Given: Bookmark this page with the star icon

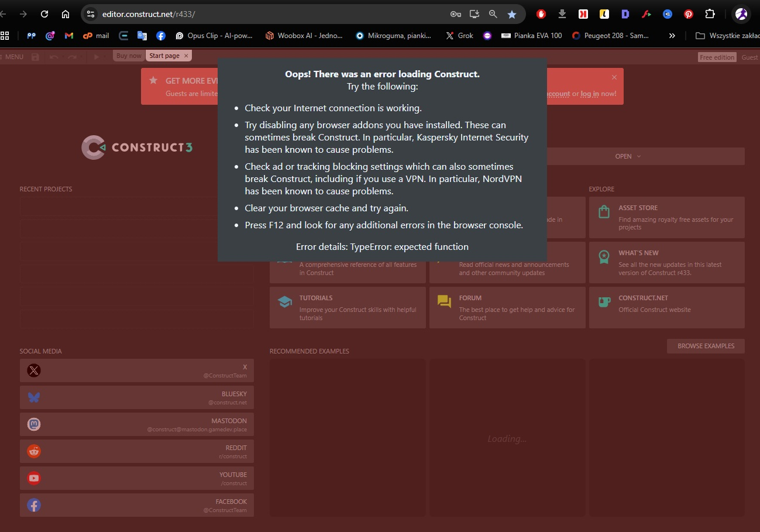Looking at the screenshot, I should pyautogui.click(x=512, y=14).
